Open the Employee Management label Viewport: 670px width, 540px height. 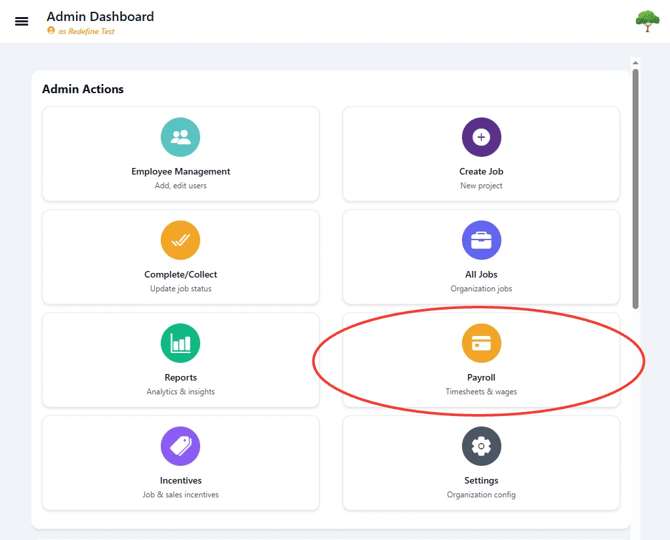tap(180, 172)
